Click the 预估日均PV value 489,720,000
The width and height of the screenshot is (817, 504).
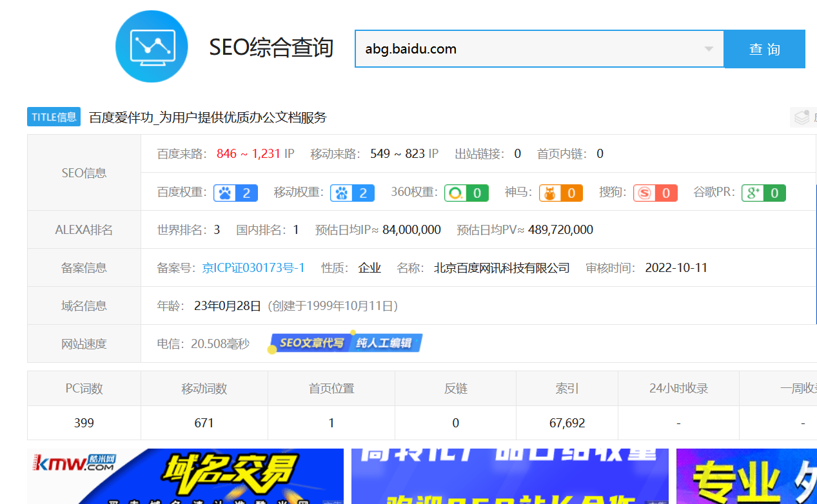[560, 229]
